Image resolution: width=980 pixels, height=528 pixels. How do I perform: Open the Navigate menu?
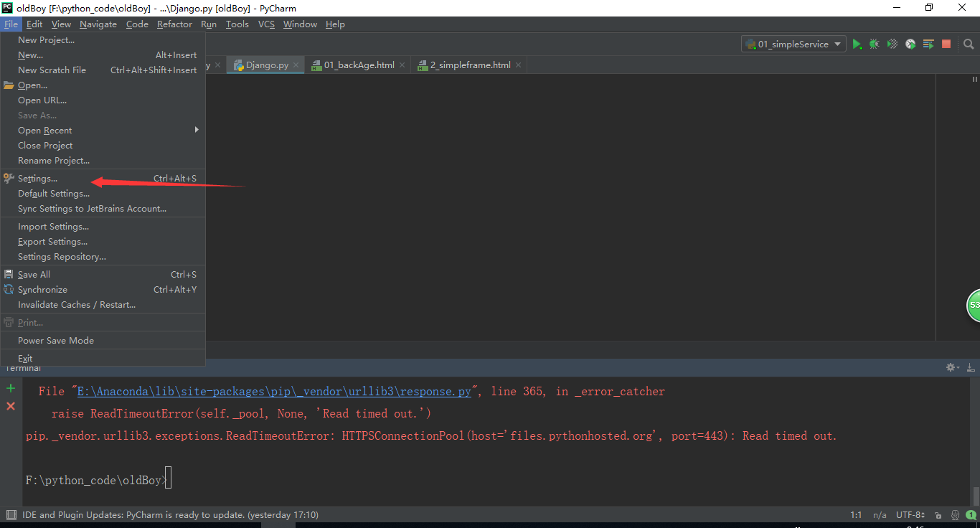(98, 24)
